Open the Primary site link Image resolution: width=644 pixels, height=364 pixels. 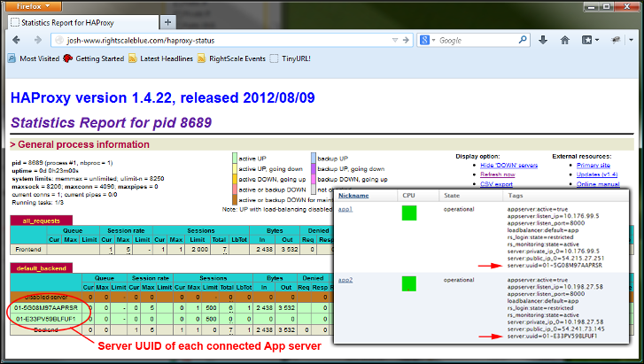594,165
